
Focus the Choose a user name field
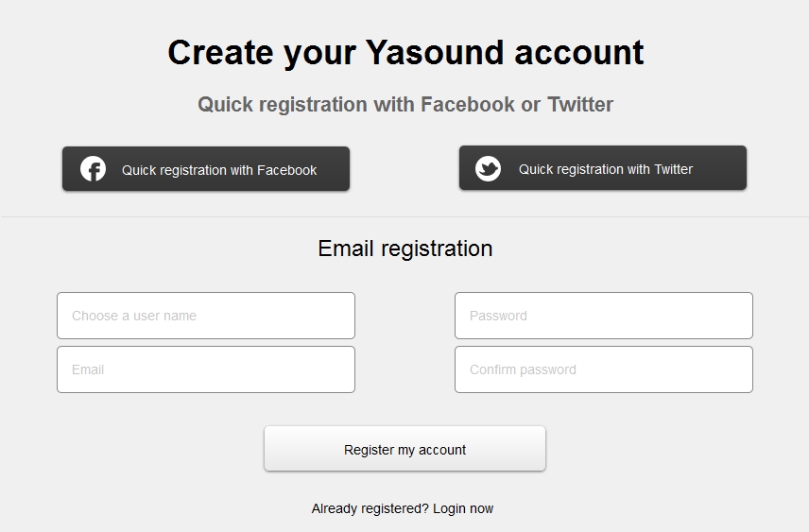(x=206, y=316)
